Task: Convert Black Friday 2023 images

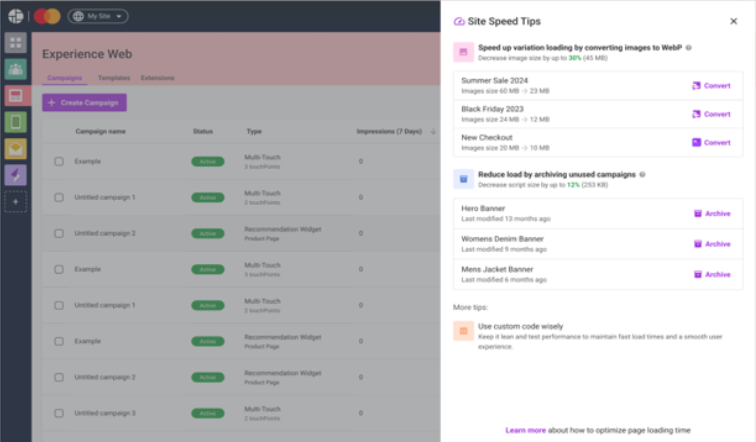Action: click(x=711, y=114)
